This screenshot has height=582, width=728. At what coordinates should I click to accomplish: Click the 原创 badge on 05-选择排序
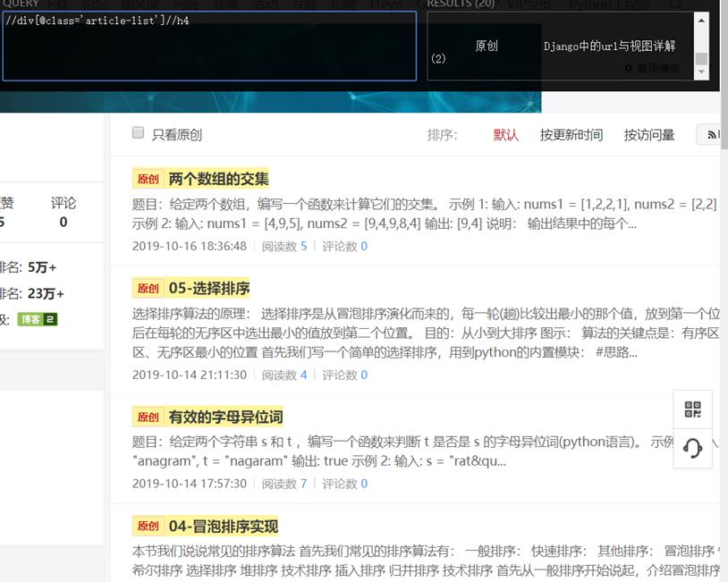pos(148,289)
